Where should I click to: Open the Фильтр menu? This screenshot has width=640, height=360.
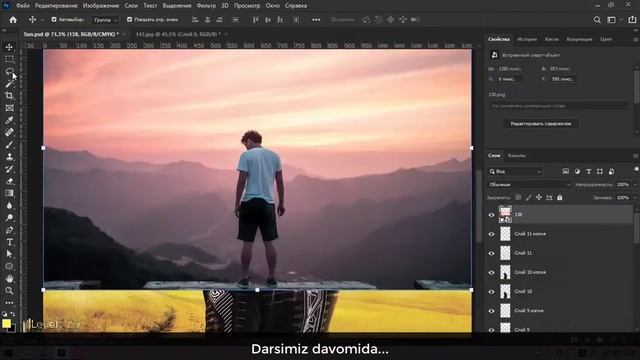click(206, 6)
